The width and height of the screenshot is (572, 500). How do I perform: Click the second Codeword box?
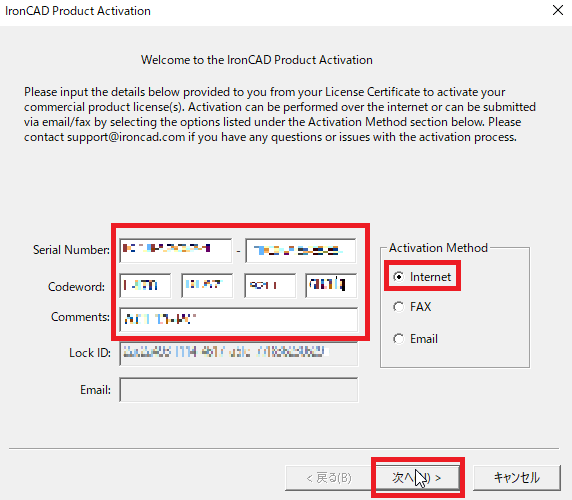(x=207, y=286)
